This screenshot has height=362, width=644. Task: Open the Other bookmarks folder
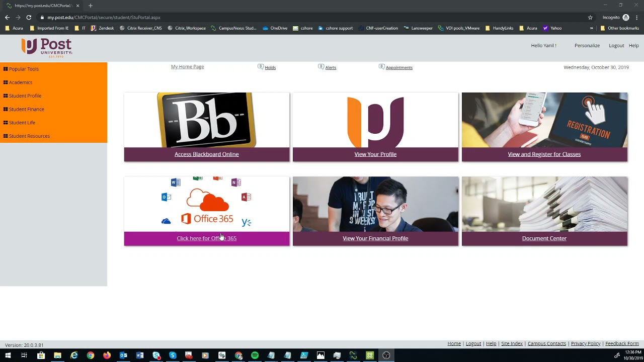[x=619, y=28]
